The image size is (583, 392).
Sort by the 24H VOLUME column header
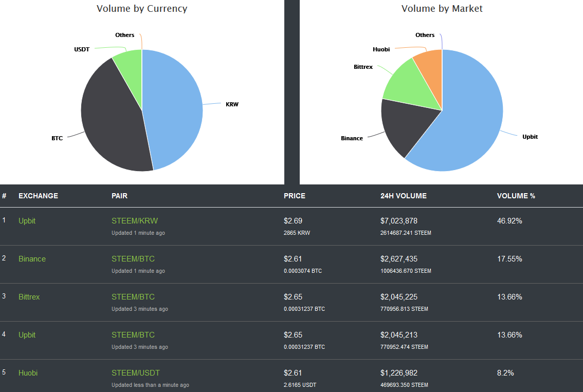(404, 196)
